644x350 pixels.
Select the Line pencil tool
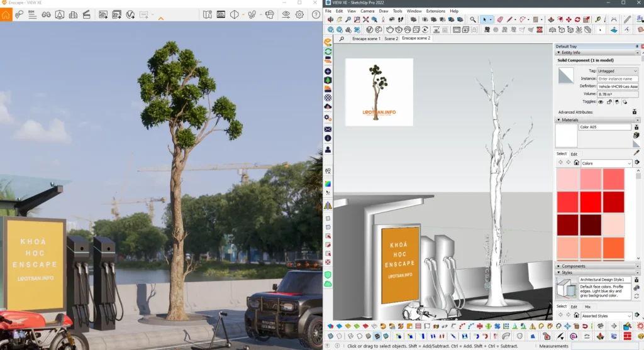click(509, 19)
